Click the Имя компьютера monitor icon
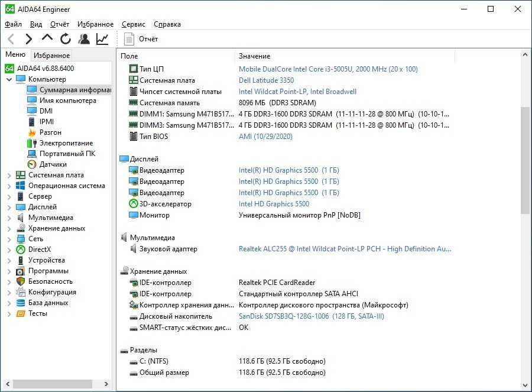 coord(32,101)
